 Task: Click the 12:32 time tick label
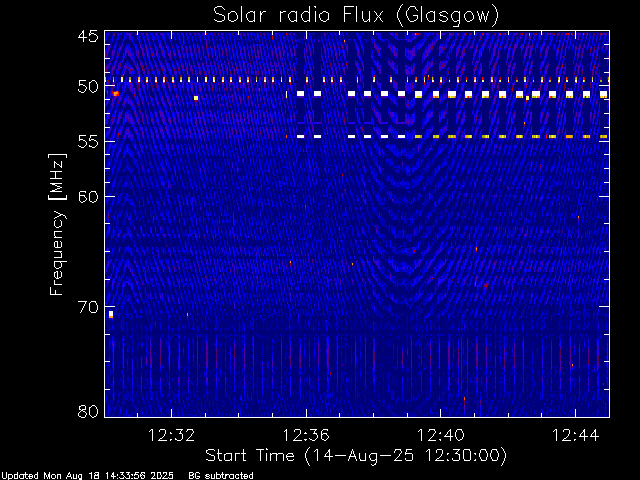click(171, 435)
